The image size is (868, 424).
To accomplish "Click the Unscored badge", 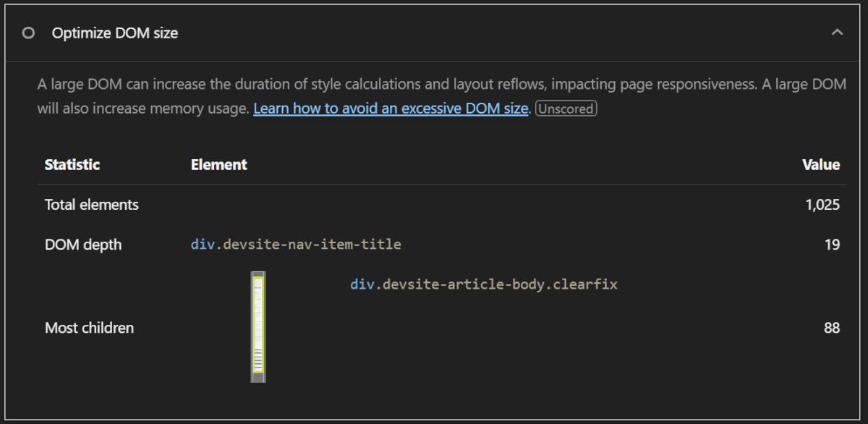I will [x=566, y=109].
